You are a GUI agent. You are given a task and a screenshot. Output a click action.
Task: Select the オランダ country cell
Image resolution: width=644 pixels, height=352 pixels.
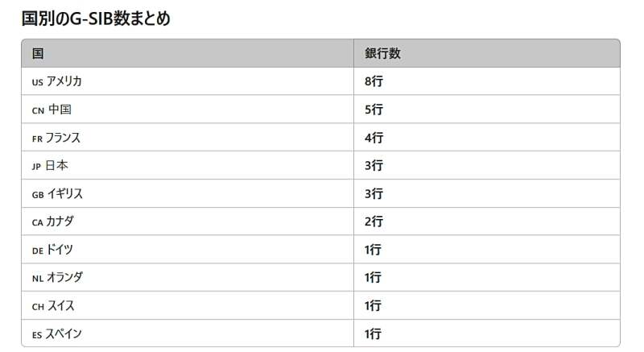57,278
